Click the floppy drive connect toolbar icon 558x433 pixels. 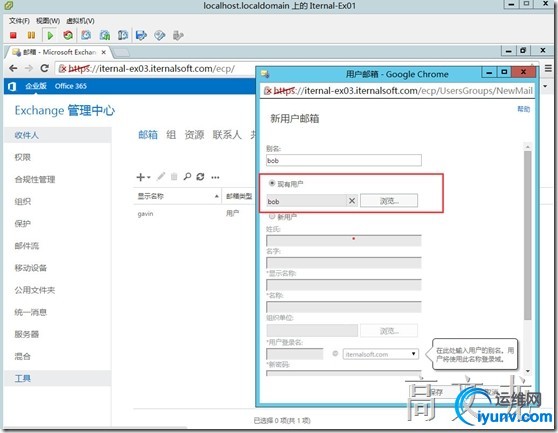click(141, 35)
